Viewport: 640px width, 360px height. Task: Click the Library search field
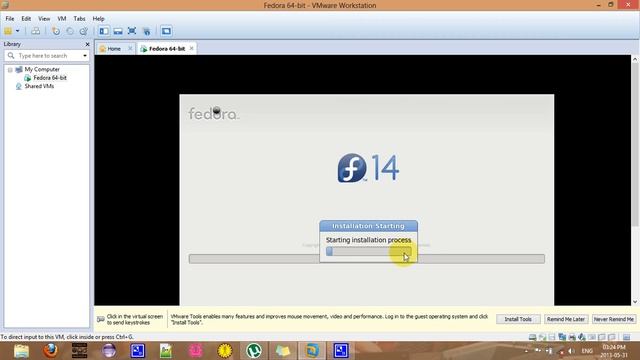click(x=44, y=56)
